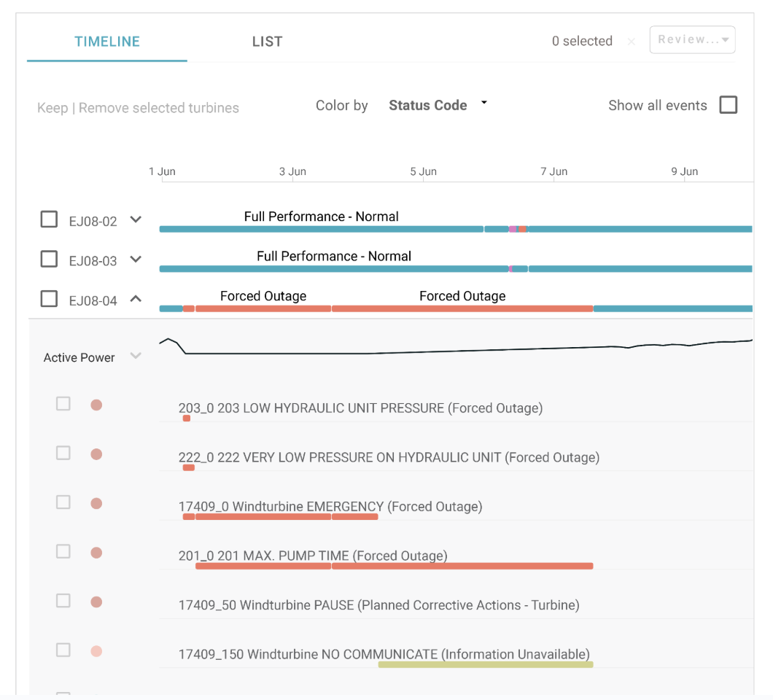773x700 pixels.
Task: Click Keep selected turbines link
Action: click(53, 108)
